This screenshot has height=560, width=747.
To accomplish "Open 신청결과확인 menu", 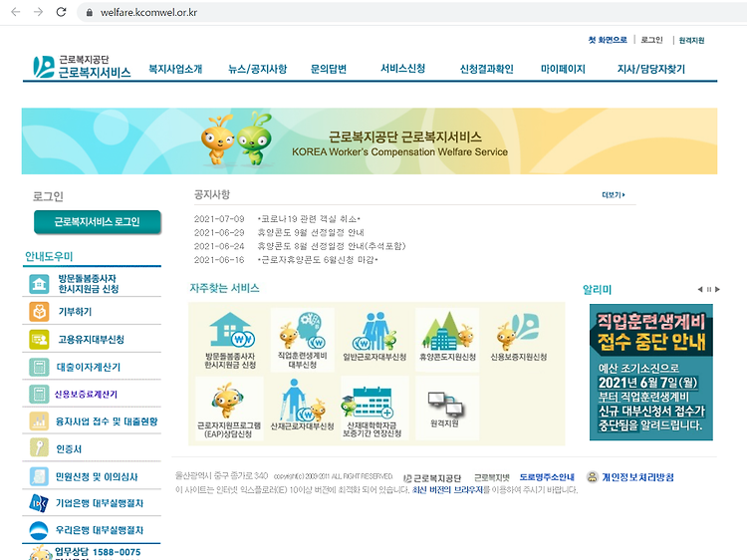I will [486, 69].
